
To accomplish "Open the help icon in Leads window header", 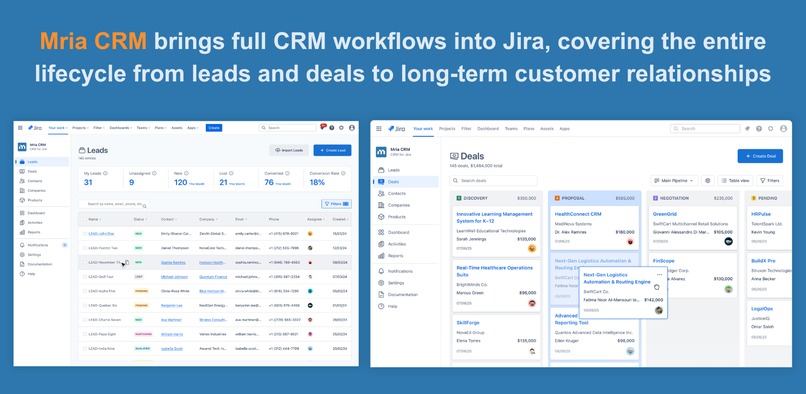I will point(332,128).
